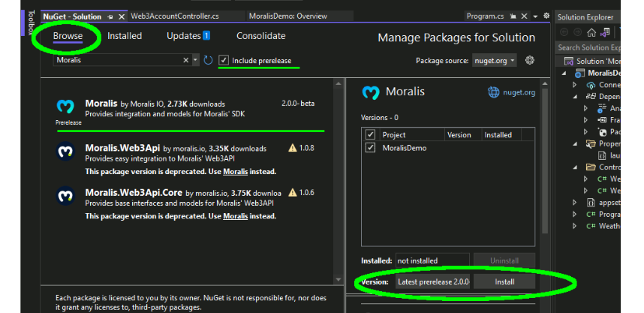This screenshot has width=644, height=313.
Task: Switch to the Installed tab
Action: pyautogui.click(x=125, y=36)
